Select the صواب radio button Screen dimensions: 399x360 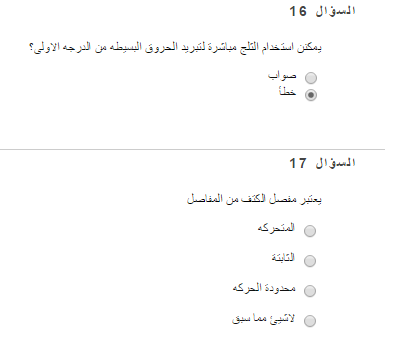(x=311, y=78)
